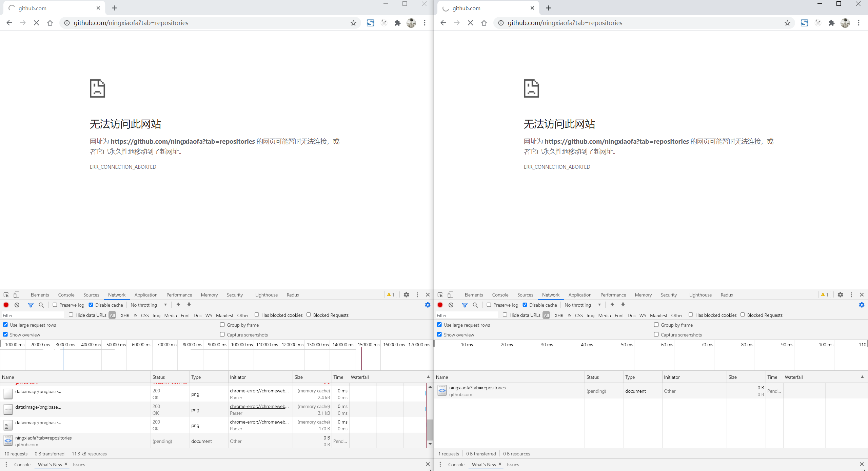The width and height of the screenshot is (868, 471).
Task: Click import HAR upload arrow in left DevTools
Action: [x=178, y=305]
